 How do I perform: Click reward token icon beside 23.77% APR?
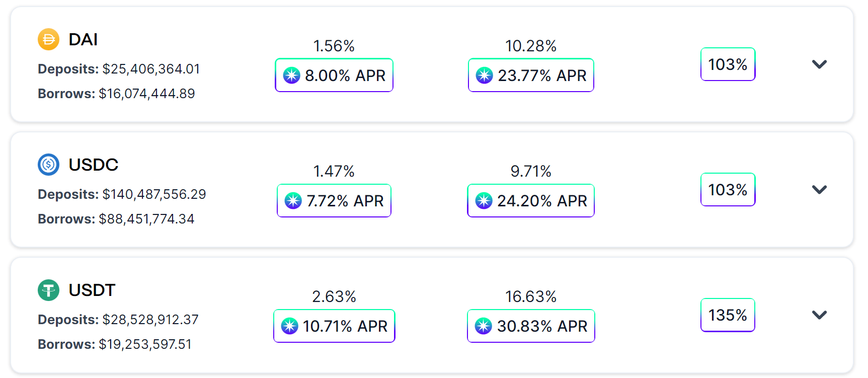click(x=484, y=75)
